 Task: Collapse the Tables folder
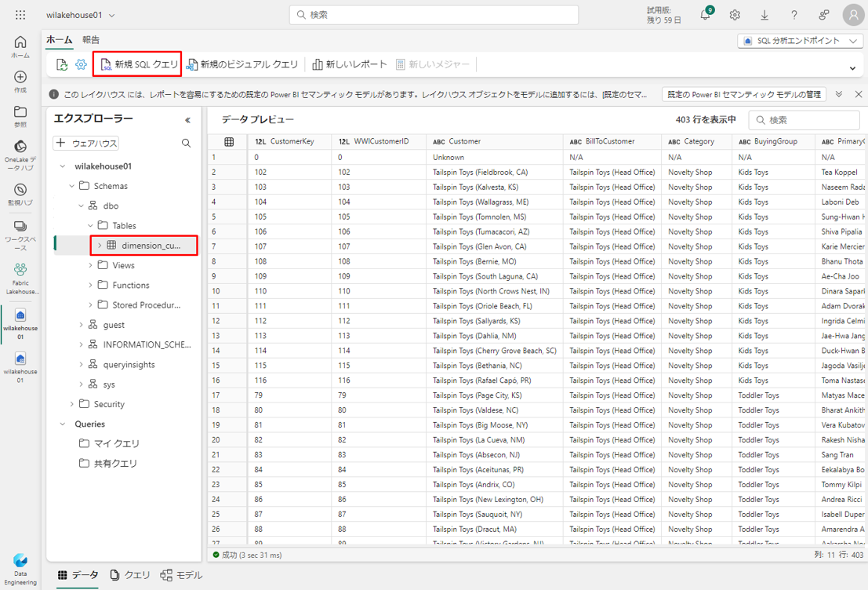coord(90,225)
